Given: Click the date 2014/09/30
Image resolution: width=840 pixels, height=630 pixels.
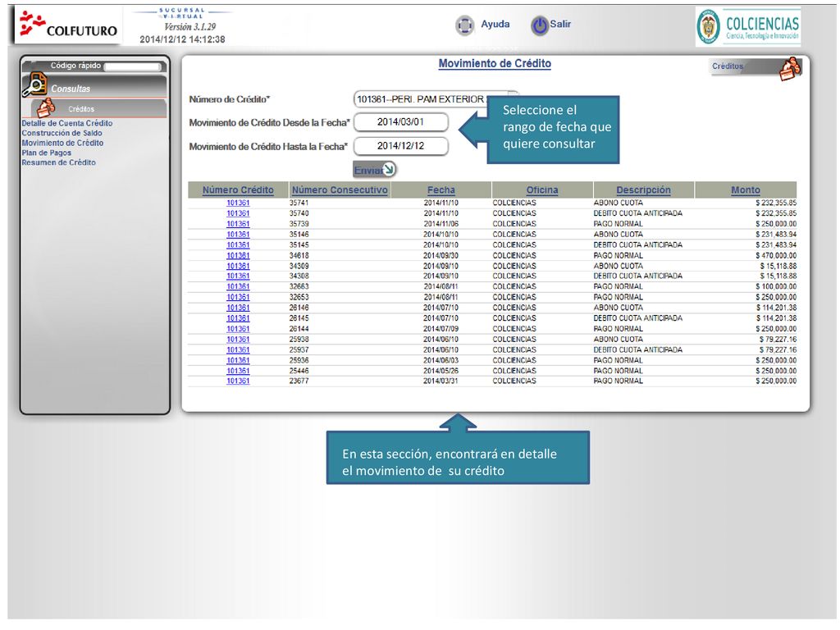Looking at the screenshot, I should (x=441, y=256).
